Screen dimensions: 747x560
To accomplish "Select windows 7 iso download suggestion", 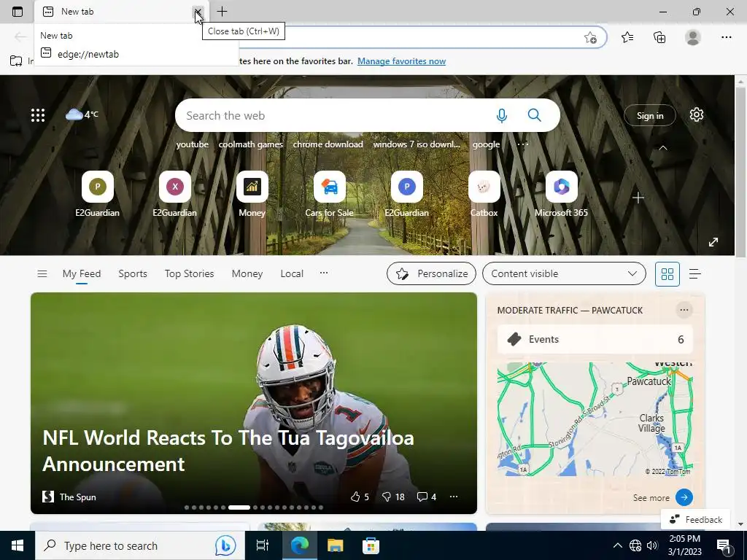I will [x=417, y=144].
